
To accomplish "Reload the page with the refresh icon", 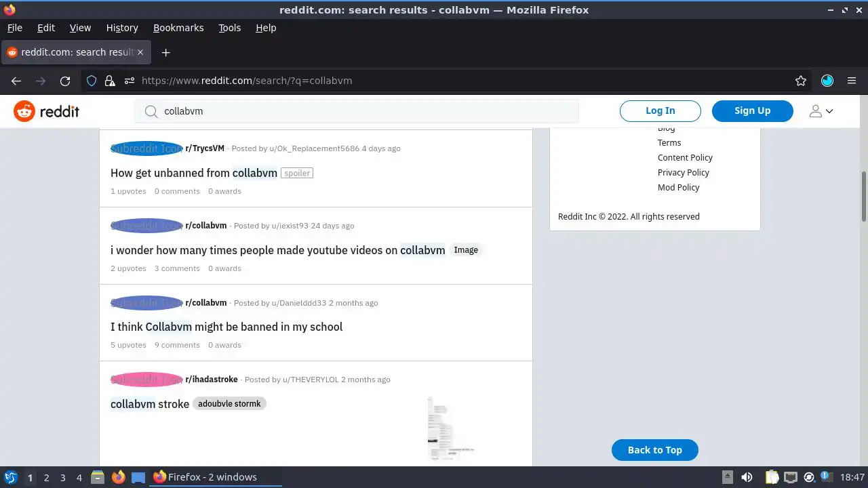I will (x=65, y=81).
